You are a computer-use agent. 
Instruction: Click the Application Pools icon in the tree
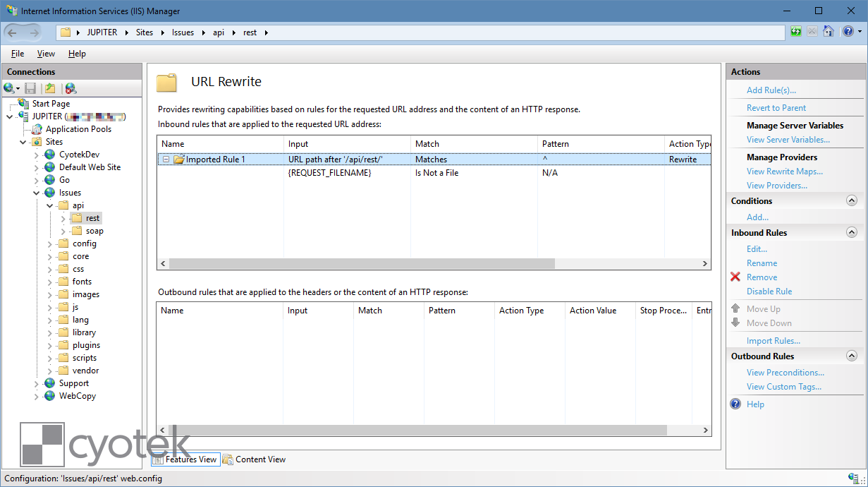pyautogui.click(x=37, y=129)
